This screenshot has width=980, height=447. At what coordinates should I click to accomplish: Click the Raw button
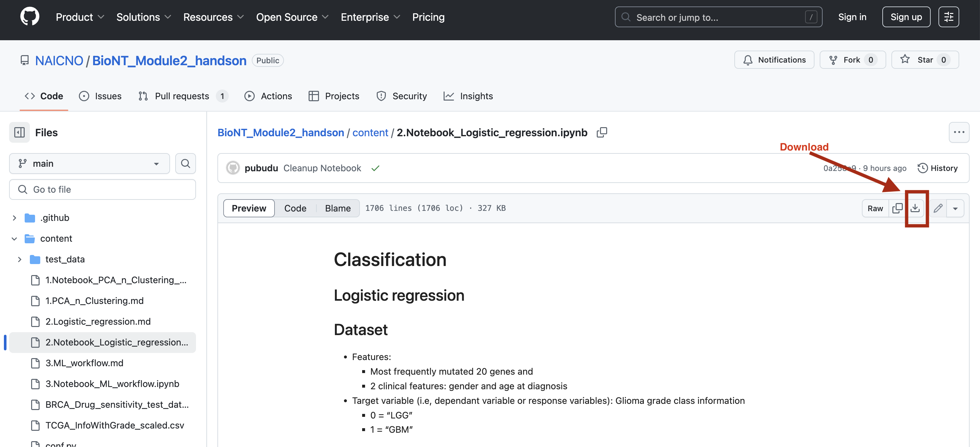[875, 209]
